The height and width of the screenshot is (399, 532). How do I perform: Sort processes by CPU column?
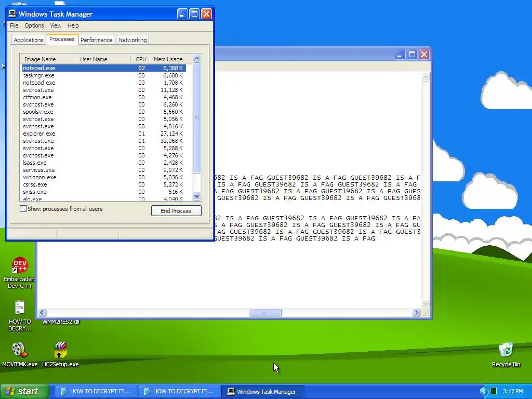(x=140, y=59)
